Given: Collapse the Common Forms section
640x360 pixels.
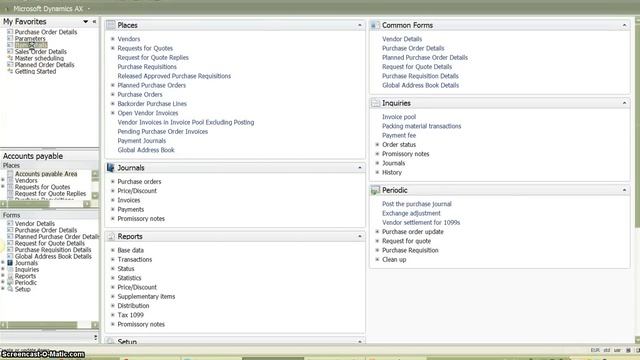Looking at the screenshot, I should coord(624,25).
